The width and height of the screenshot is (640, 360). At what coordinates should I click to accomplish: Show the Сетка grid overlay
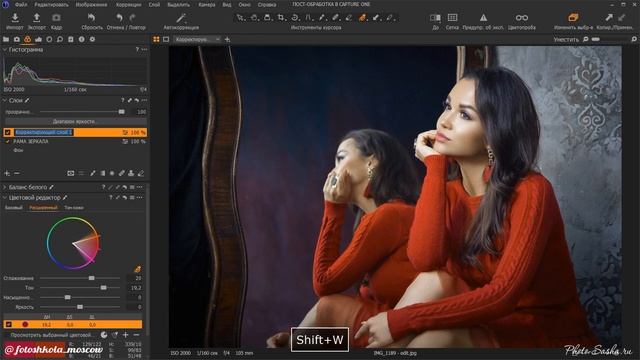[452, 18]
